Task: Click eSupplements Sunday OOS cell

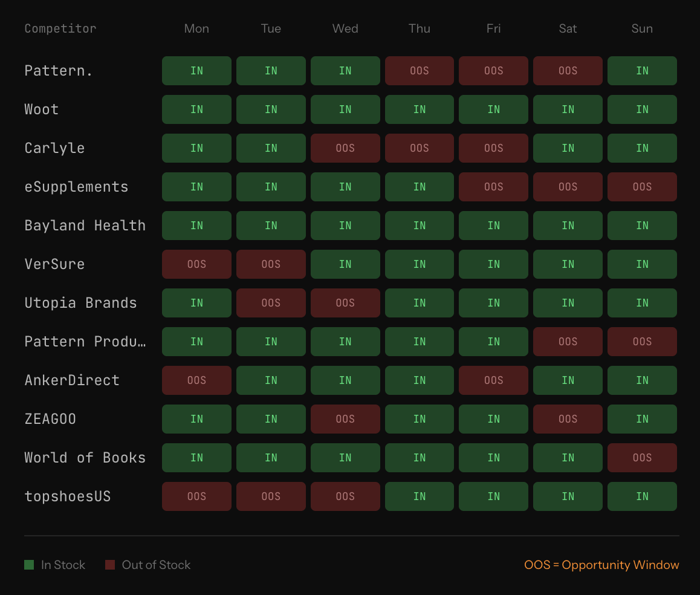Action: [642, 187]
